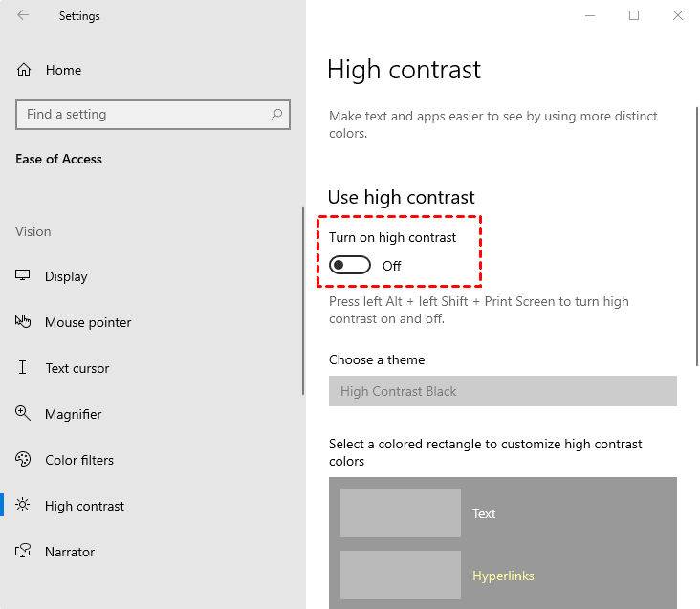Turn on the high contrast toggle
Image resolution: width=700 pixels, height=609 pixels.
(350, 265)
